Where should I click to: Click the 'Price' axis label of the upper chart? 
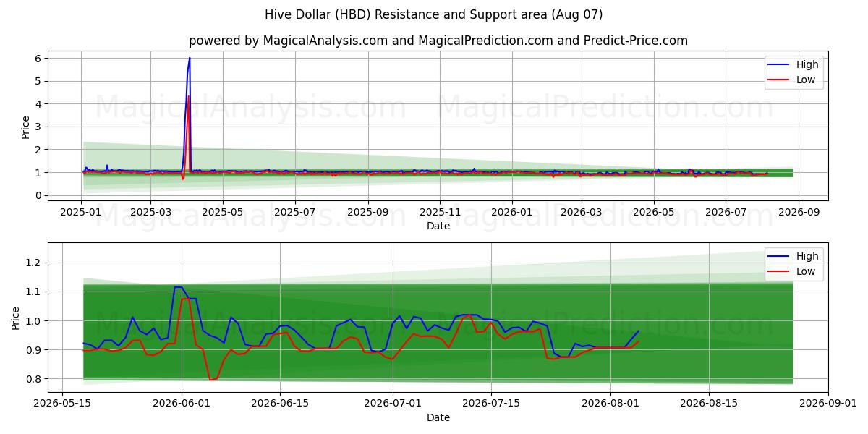click(x=26, y=127)
